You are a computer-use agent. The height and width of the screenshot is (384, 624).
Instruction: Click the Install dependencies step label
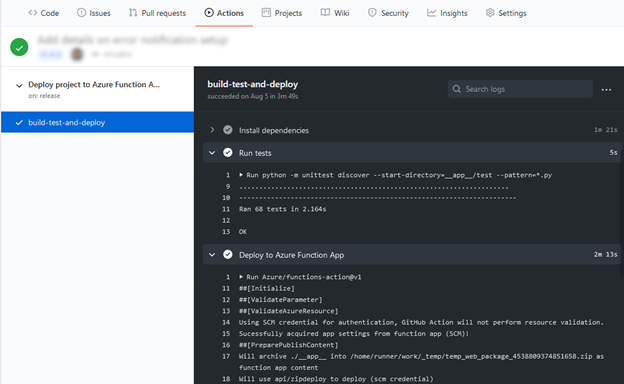[274, 130]
